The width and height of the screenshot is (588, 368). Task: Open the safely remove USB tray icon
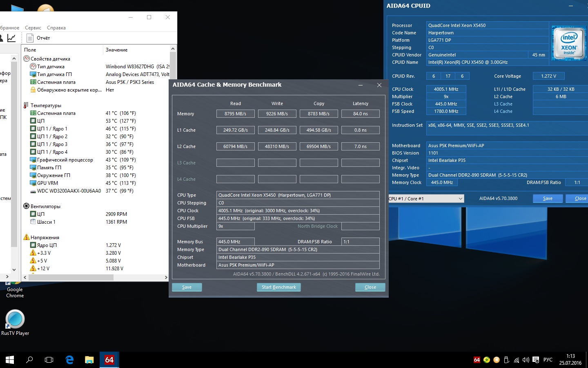tap(506, 360)
